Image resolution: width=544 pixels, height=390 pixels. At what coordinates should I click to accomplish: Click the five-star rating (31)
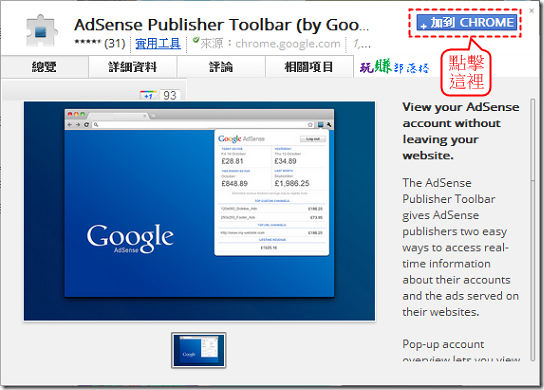(x=100, y=43)
